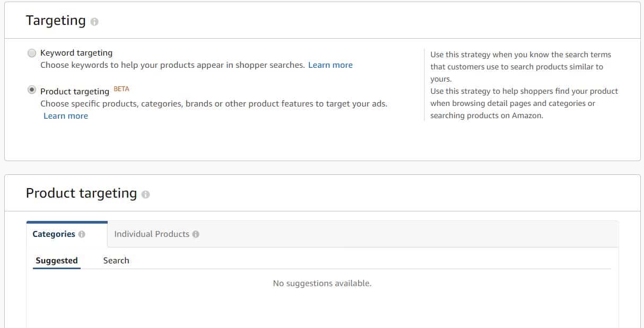
Task: Open the info icon on the Categories tab
Action: tap(82, 234)
